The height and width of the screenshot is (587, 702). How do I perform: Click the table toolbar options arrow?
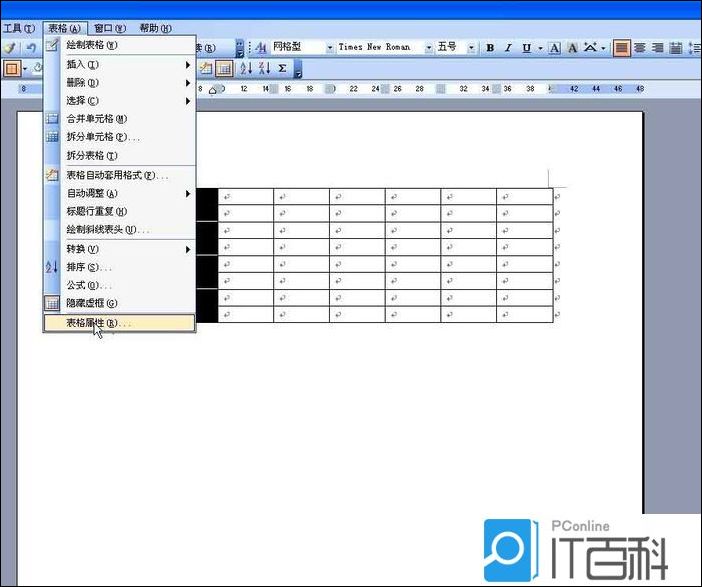click(x=298, y=69)
